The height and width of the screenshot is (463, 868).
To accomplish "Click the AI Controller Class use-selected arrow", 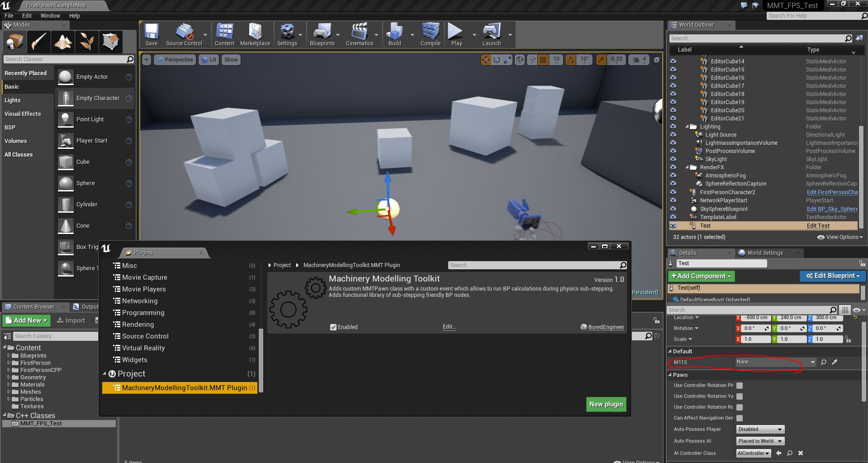I will coord(778,453).
